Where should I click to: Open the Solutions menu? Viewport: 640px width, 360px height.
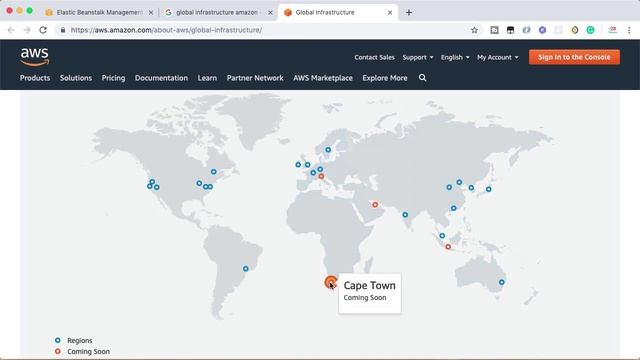76,78
